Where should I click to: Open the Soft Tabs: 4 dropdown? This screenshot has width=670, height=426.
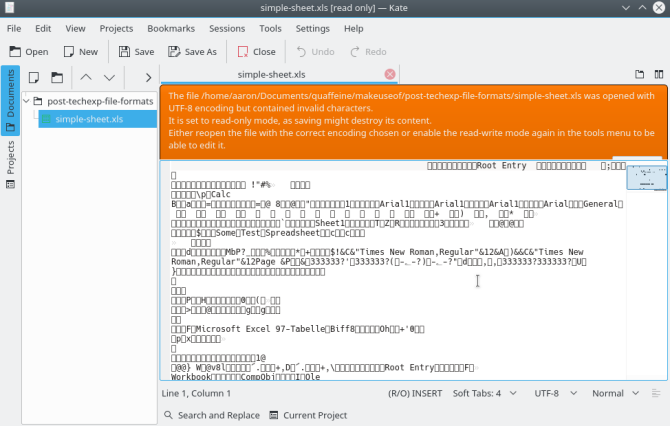(x=485, y=393)
